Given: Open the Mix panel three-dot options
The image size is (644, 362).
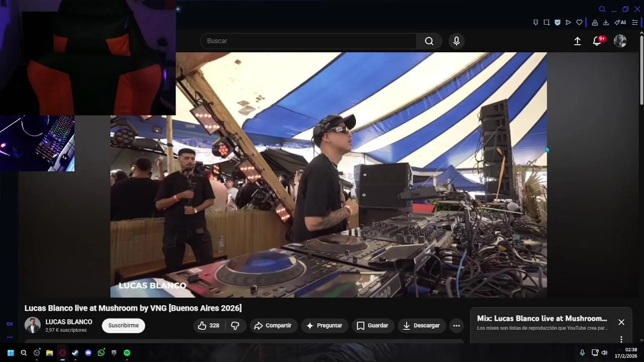Looking at the screenshot, I should point(621,339).
